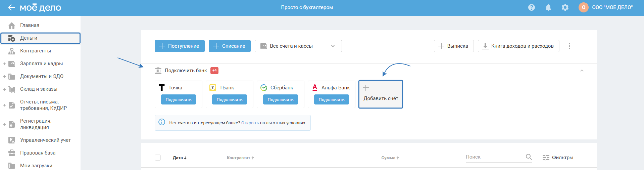Tick the select-all checkbox in table header
Image resolution: width=644 pixels, height=170 pixels.
point(158,158)
